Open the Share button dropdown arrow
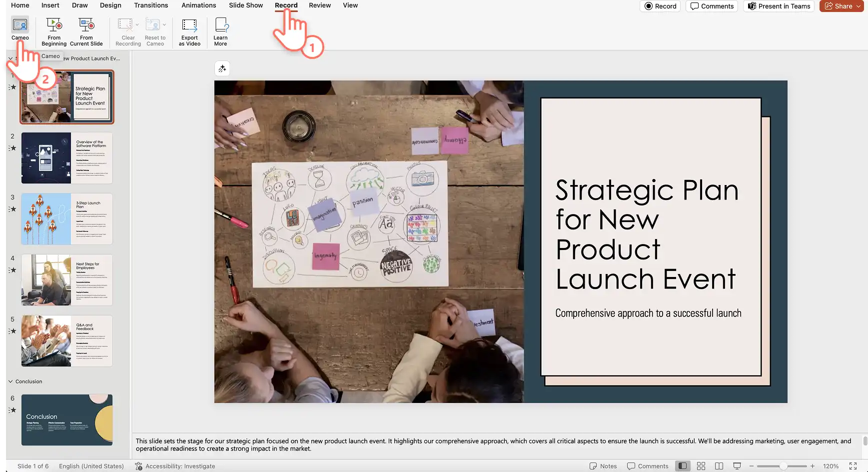The width and height of the screenshot is (868, 472). point(859,6)
